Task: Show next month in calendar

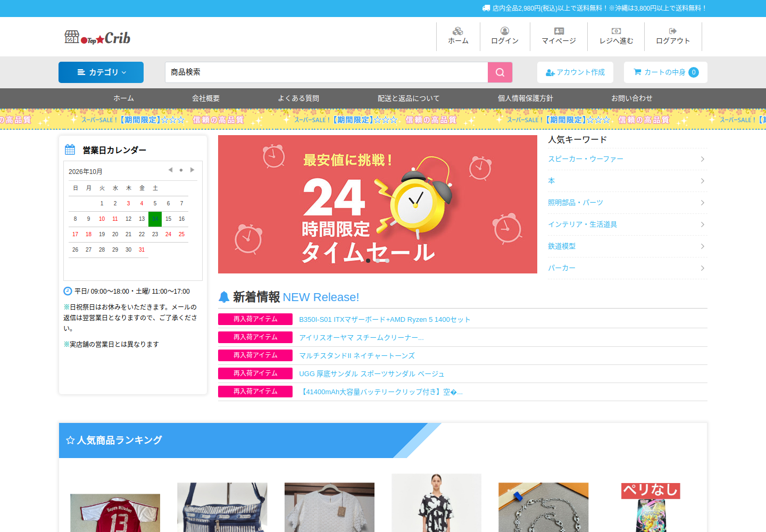Action: click(x=192, y=170)
